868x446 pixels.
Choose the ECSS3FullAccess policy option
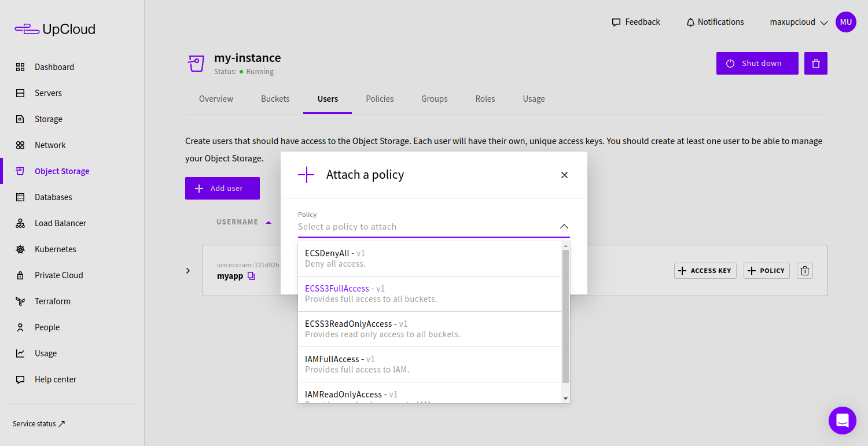(429, 294)
